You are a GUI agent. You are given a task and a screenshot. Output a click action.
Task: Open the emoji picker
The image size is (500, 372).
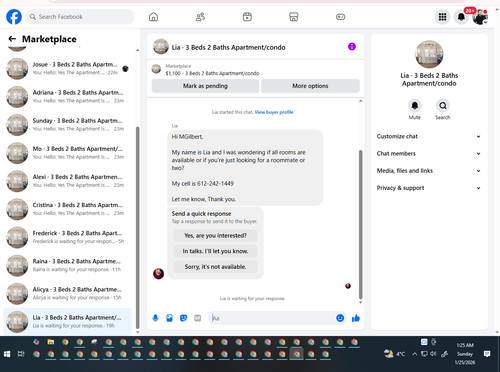pyautogui.click(x=340, y=318)
